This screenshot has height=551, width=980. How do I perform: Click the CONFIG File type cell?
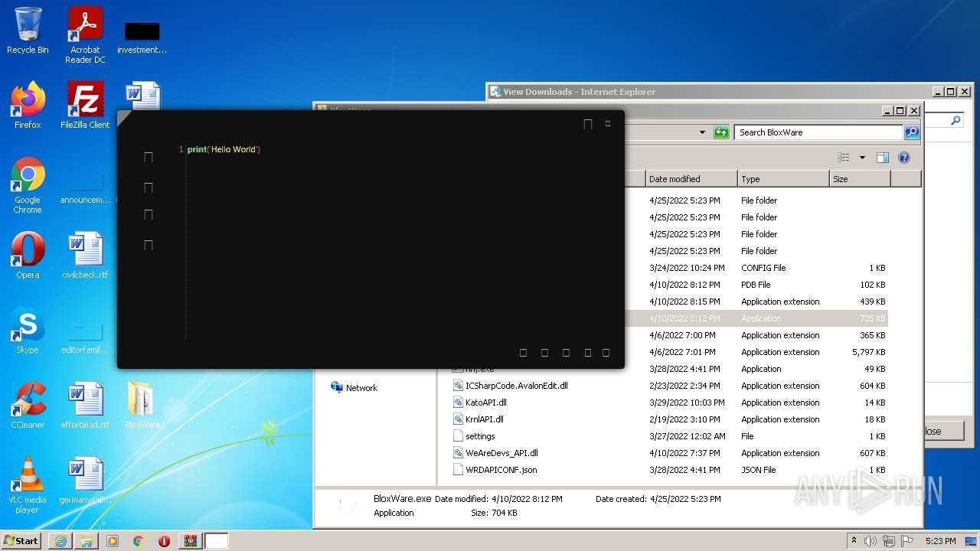(x=763, y=268)
